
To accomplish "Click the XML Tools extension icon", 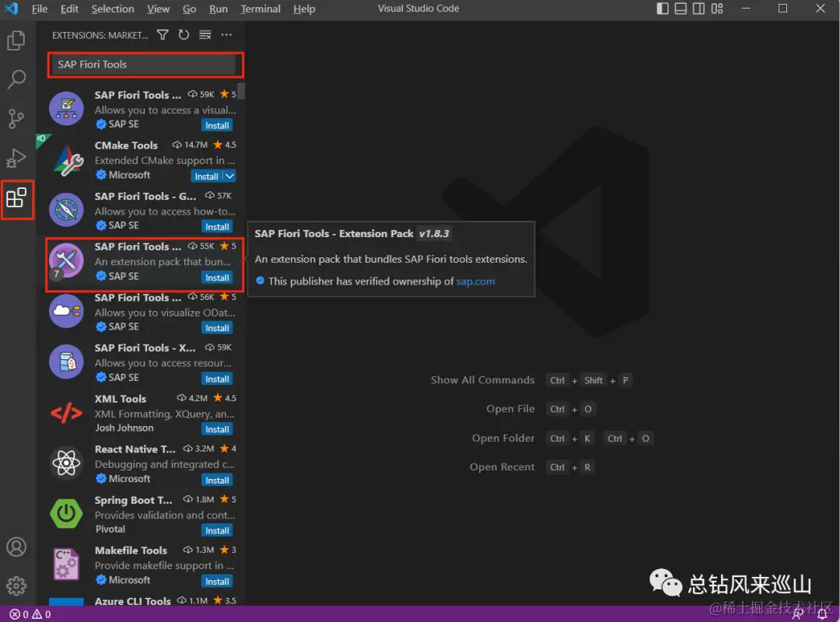I will click(66, 413).
